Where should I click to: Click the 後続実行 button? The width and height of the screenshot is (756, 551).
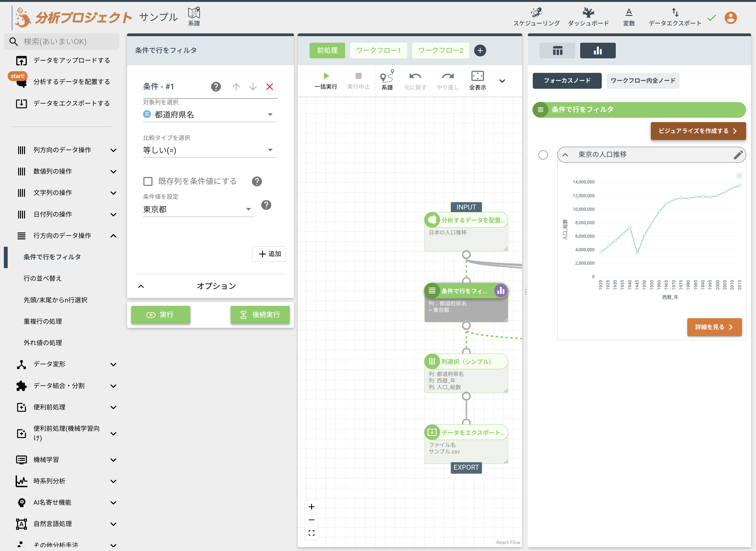[260, 315]
